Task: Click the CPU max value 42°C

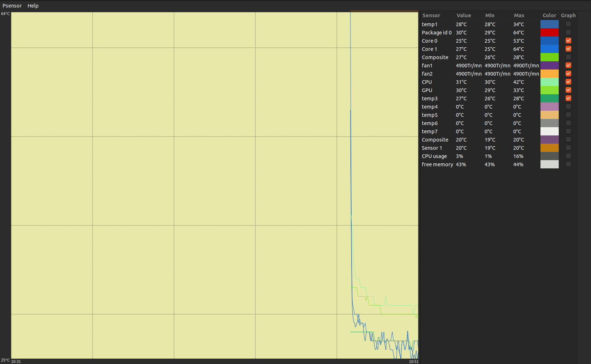Action: (x=519, y=82)
